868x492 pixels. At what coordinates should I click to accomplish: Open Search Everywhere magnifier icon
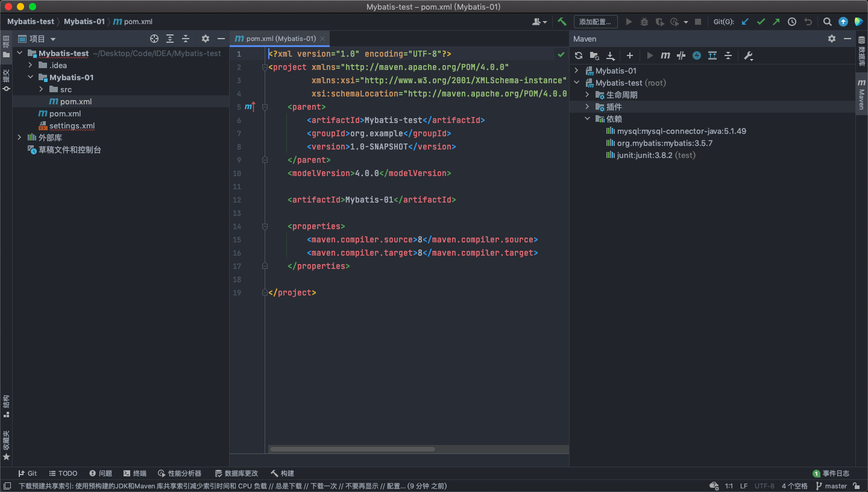[x=828, y=22]
